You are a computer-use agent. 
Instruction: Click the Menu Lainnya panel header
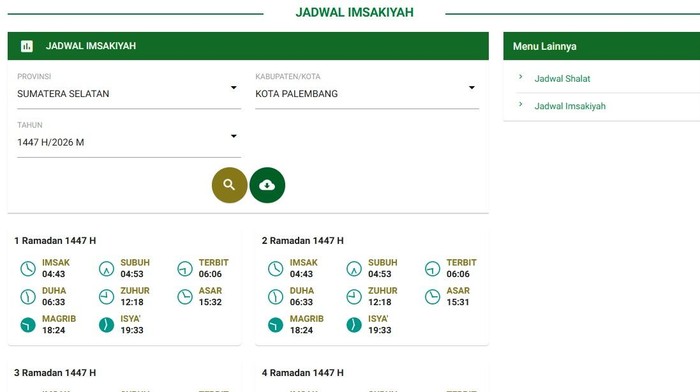coord(601,46)
